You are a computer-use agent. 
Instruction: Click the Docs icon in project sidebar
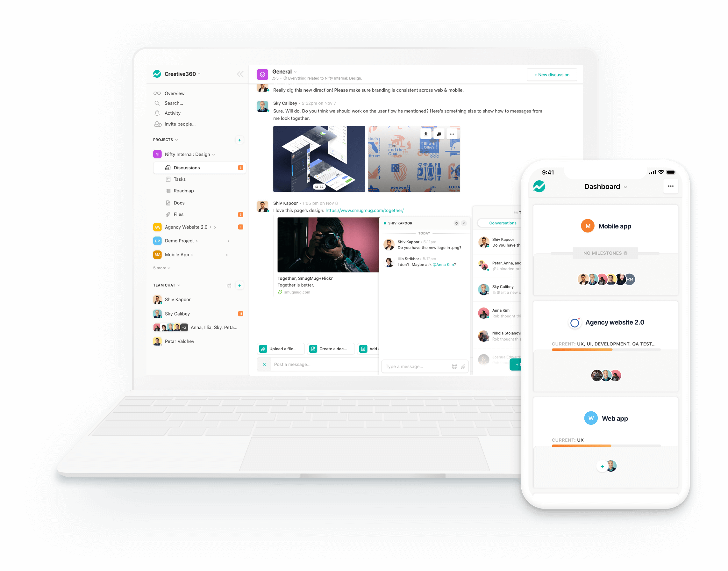(x=168, y=203)
